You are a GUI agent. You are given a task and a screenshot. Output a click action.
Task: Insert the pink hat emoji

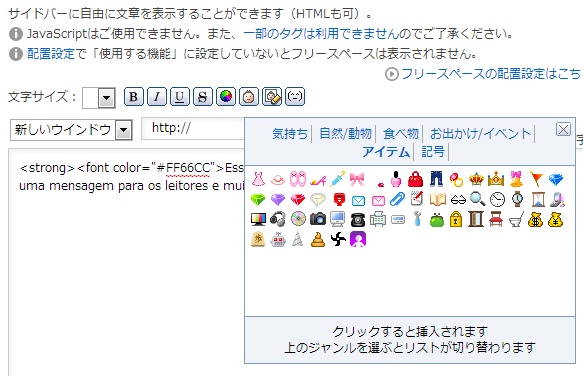(278, 179)
